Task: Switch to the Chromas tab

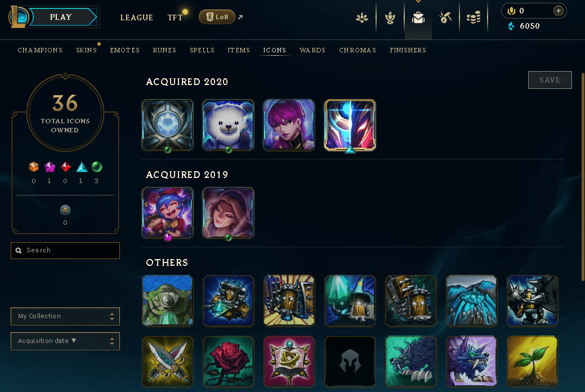Action: (x=358, y=50)
